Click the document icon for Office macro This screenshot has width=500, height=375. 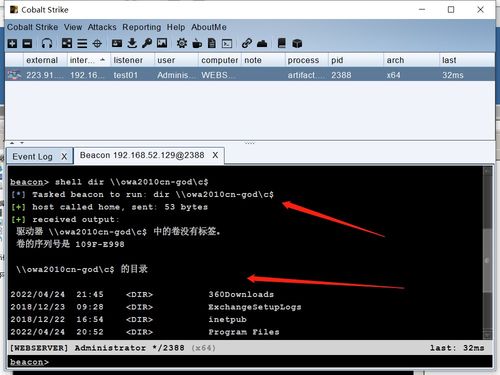(x=212, y=43)
